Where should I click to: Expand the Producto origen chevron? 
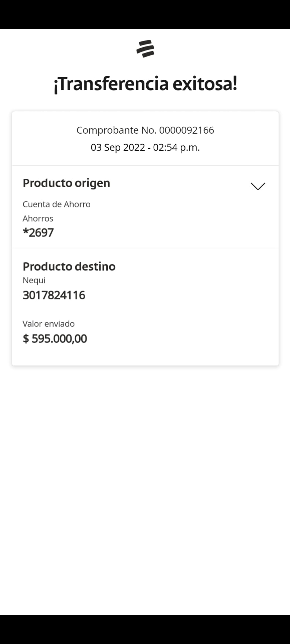pyautogui.click(x=258, y=186)
